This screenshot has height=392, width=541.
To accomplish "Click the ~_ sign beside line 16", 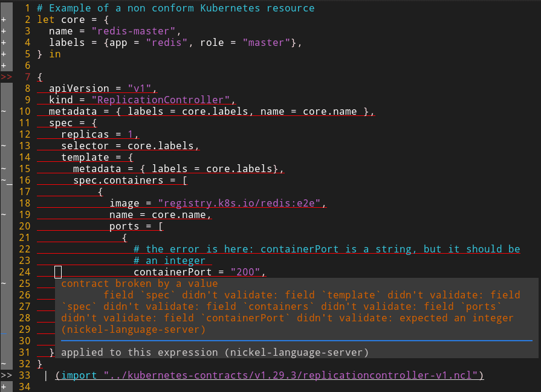I will coord(6,180).
